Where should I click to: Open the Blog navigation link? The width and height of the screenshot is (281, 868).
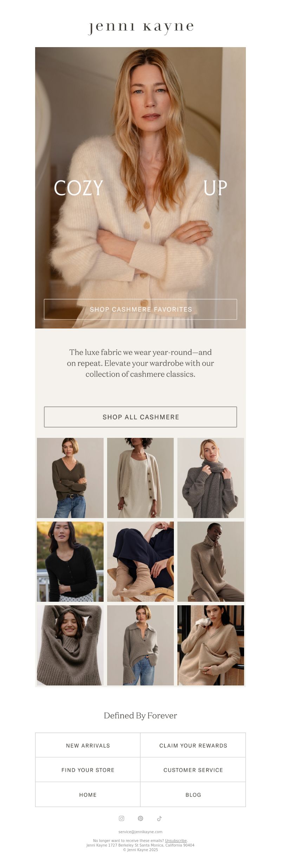click(x=193, y=794)
